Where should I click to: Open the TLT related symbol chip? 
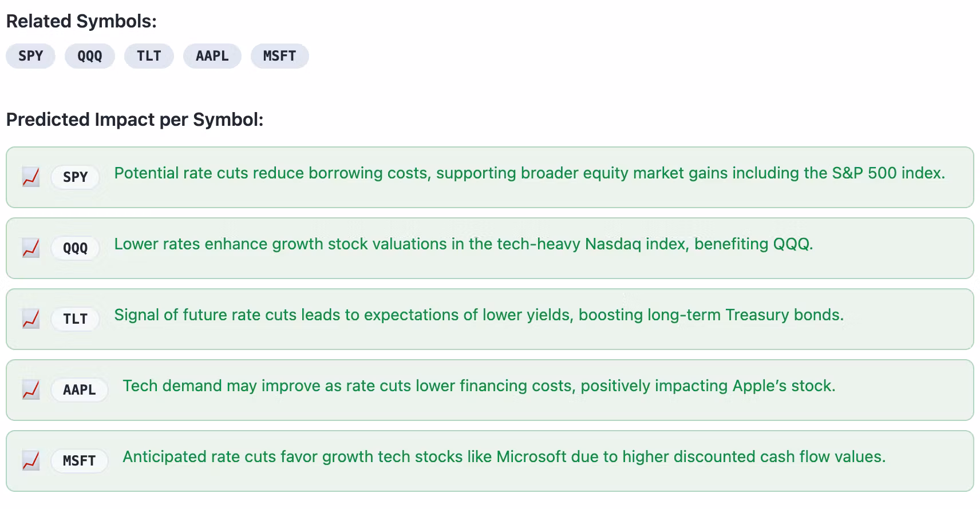click(x=149, y=56)
